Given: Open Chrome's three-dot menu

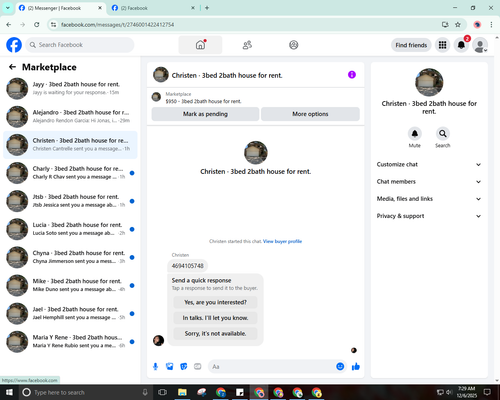Looking at the screenshot, I should (491, 25).
